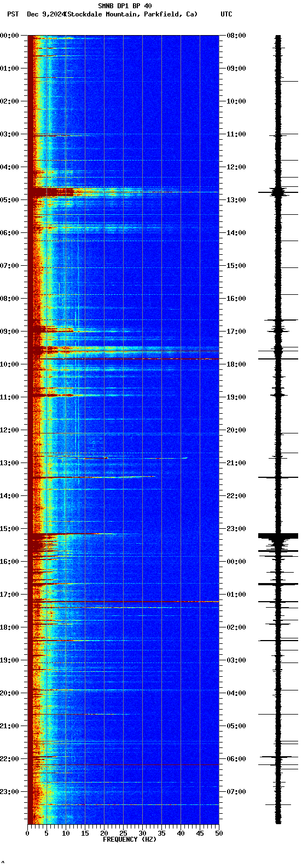
Task: Click the PST time label '05:00'
Action: point(9,200)
